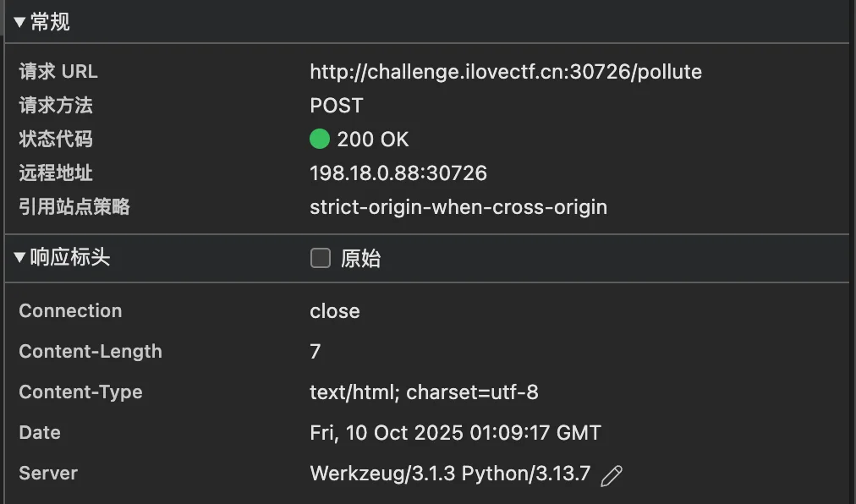
Task: Click the 常规 section heading text
Action: pyautogui.click(x=50, y=23)
